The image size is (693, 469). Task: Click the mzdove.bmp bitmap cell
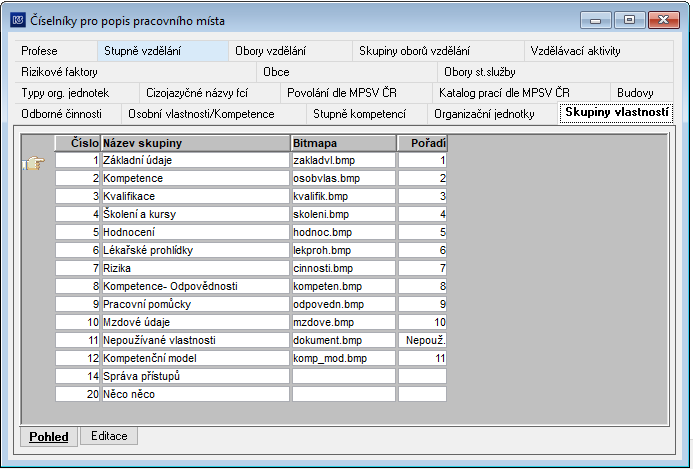click(x=344, y=322)
